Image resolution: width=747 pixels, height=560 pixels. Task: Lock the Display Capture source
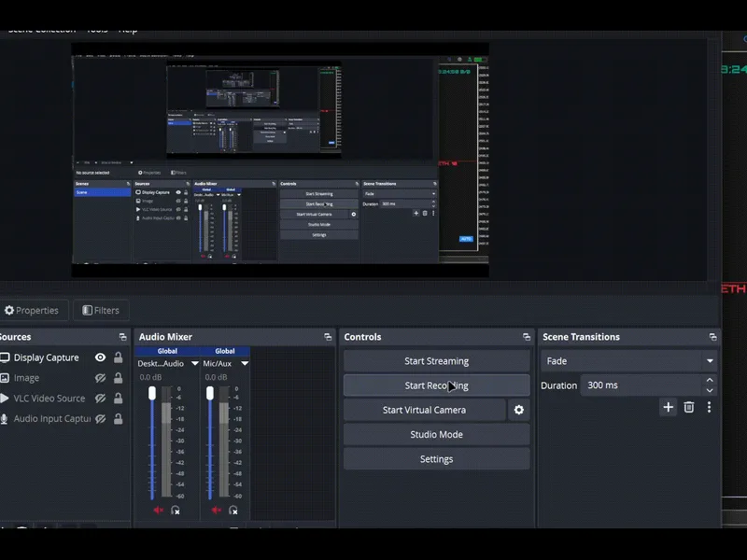point(119,357)
